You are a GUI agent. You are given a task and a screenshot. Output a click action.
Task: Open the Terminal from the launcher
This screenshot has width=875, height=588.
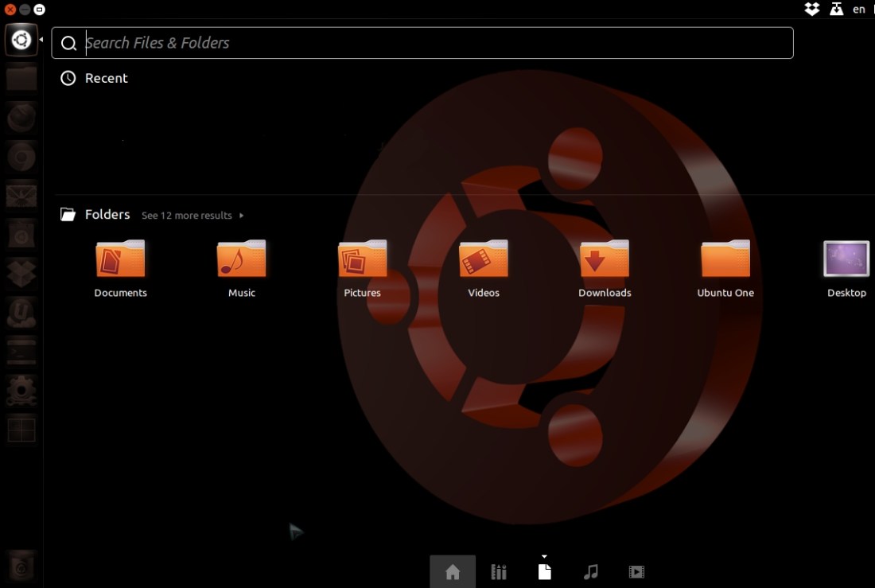click(x=21, y=351)
